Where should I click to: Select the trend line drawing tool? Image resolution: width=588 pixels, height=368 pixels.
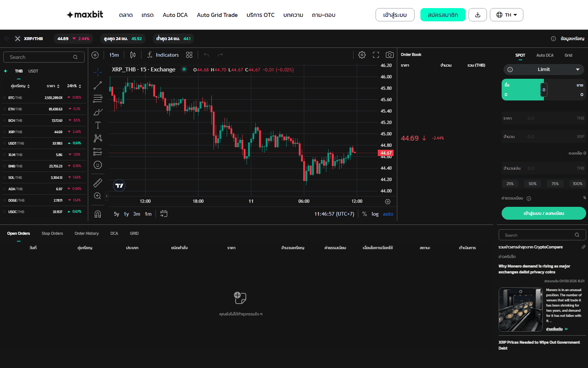[x=98, y=85]
